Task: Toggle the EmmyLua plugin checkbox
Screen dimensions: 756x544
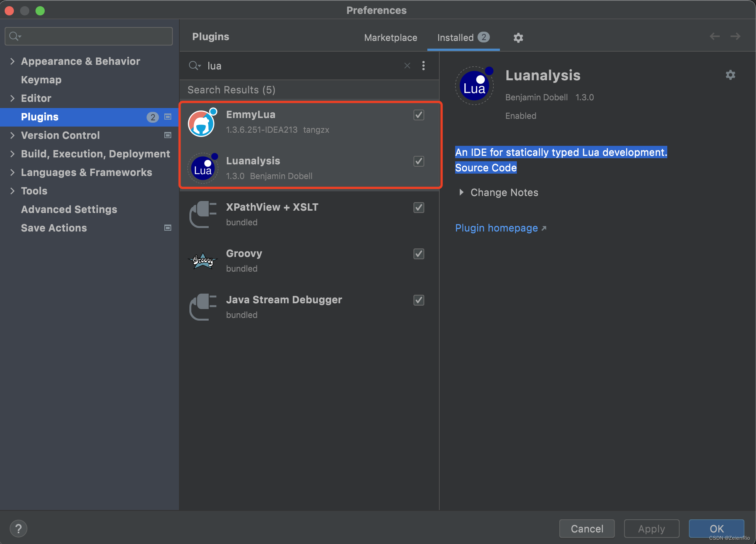Action: pos(418,115)
